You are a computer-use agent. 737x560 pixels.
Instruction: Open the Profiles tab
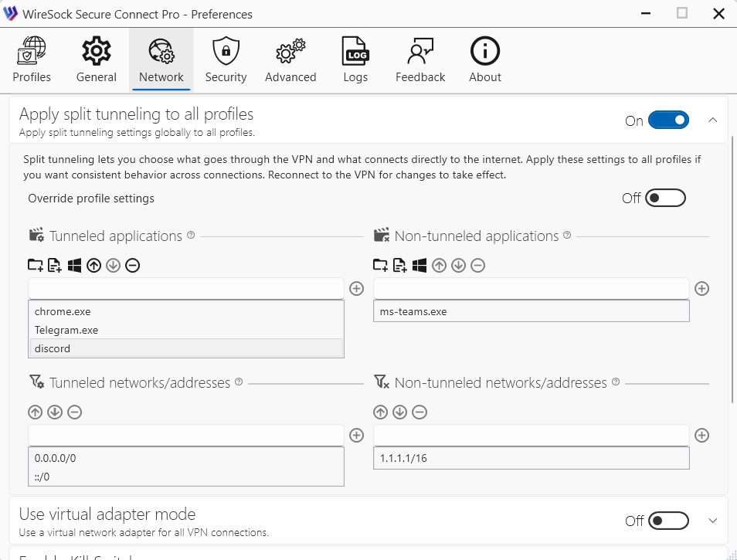click(x=32, y=60)
